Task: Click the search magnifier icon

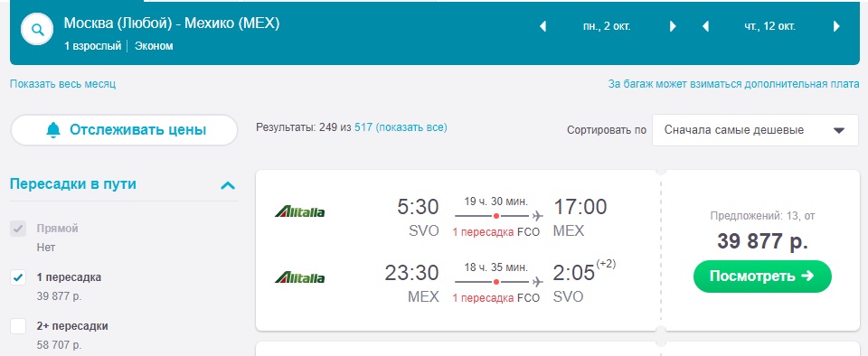Action: [37, 29]
